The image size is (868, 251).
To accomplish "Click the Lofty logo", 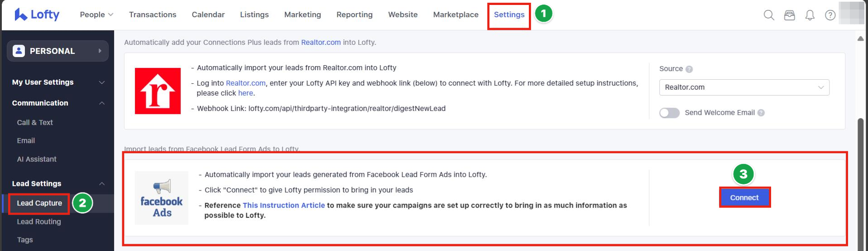I will 37,14.
